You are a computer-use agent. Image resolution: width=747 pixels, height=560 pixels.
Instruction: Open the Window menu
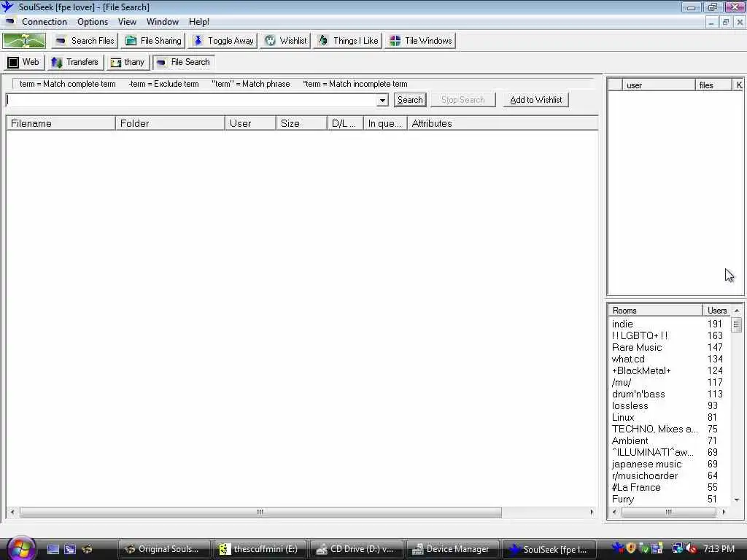pos(163,22)
